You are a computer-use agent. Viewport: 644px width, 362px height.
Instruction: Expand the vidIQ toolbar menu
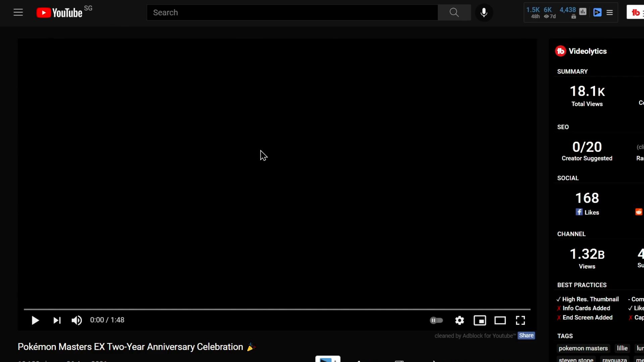tap(610, 12)
